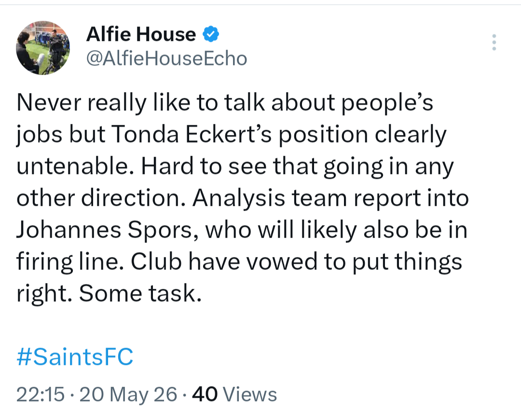Click the tweet's first line about people's jobs
Screen dimensions: 521x420
(x=225, y=103)
